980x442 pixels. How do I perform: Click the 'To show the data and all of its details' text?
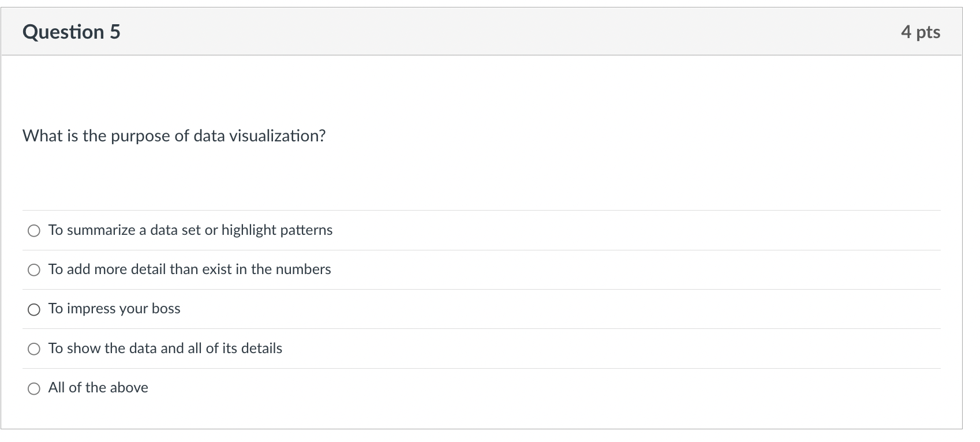165,349
